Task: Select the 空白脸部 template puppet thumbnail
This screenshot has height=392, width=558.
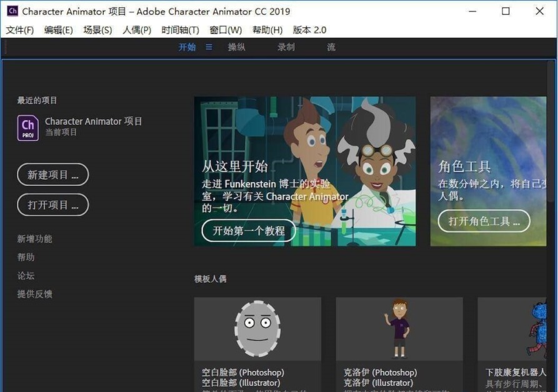Action: 257,329
